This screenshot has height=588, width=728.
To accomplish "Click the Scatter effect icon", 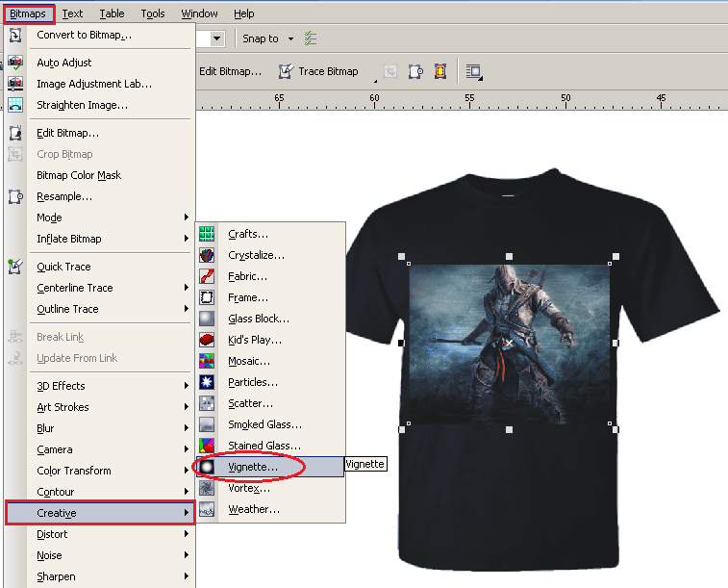I will 207,403.
